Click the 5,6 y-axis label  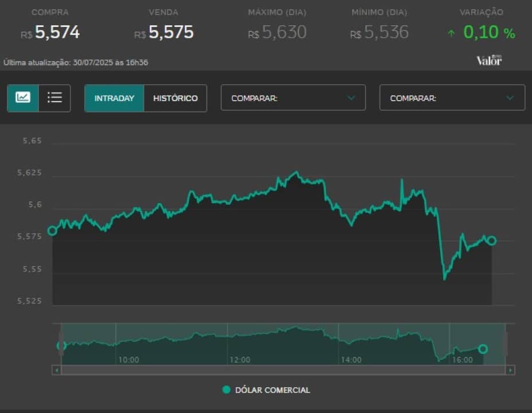[35, 204]
